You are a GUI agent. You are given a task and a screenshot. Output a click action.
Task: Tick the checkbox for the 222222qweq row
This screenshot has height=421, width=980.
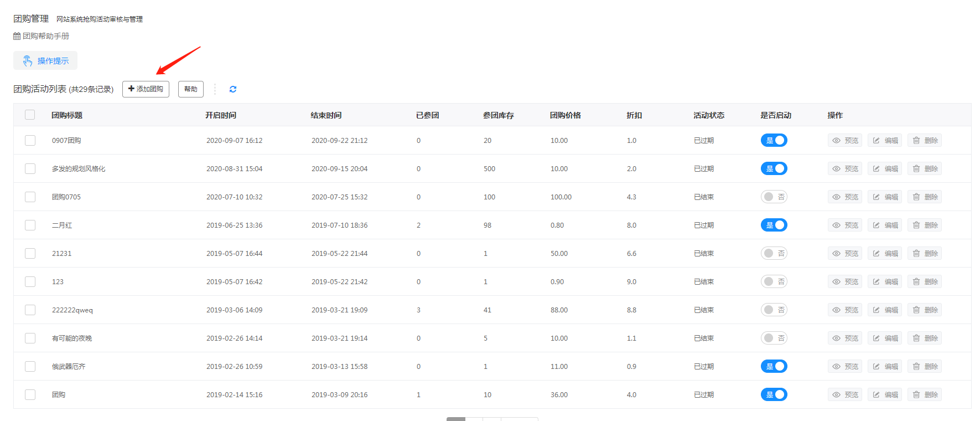point(30,310)
